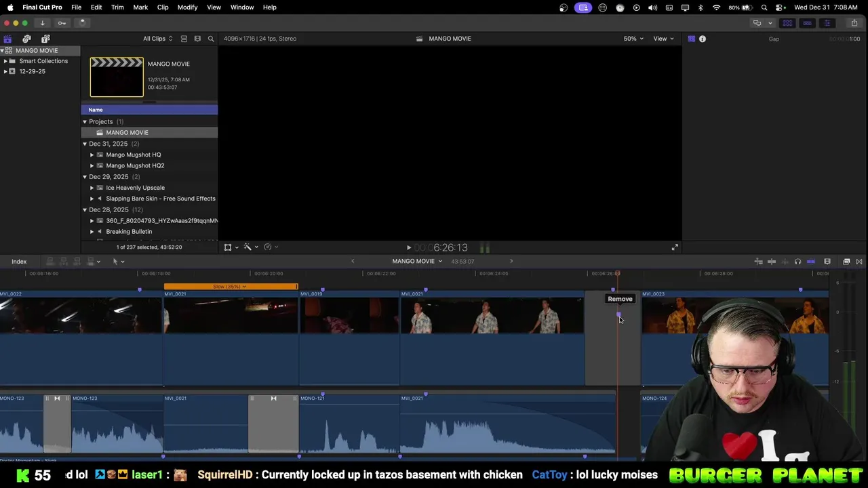868x488 pixels.
Task: Connect clip to primary storyline icon
Action: [50, 261]
